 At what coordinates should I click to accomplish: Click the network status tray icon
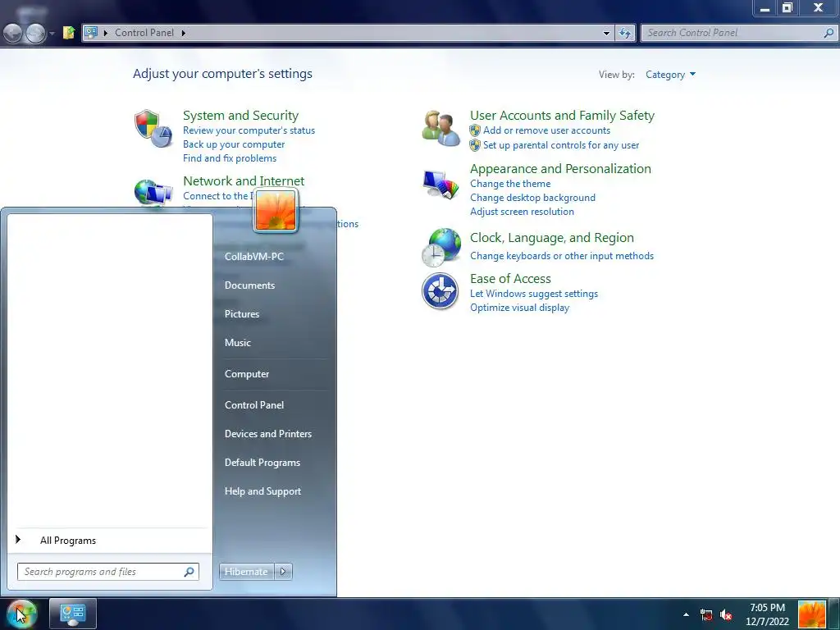click(x=706, y=615)
